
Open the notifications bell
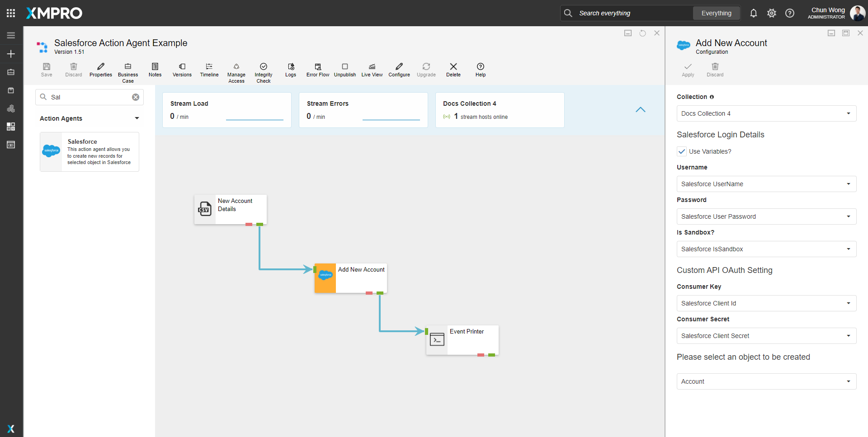[753, 13]
